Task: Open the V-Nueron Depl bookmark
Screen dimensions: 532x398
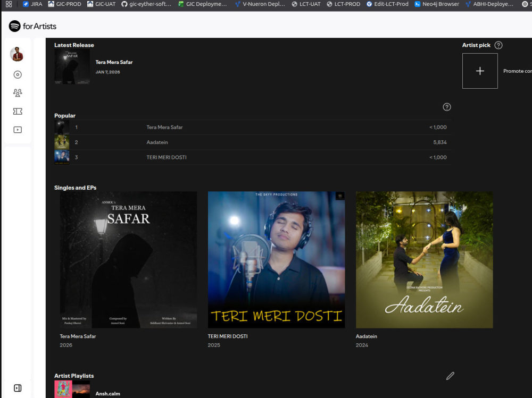Action: coord(260,4)
